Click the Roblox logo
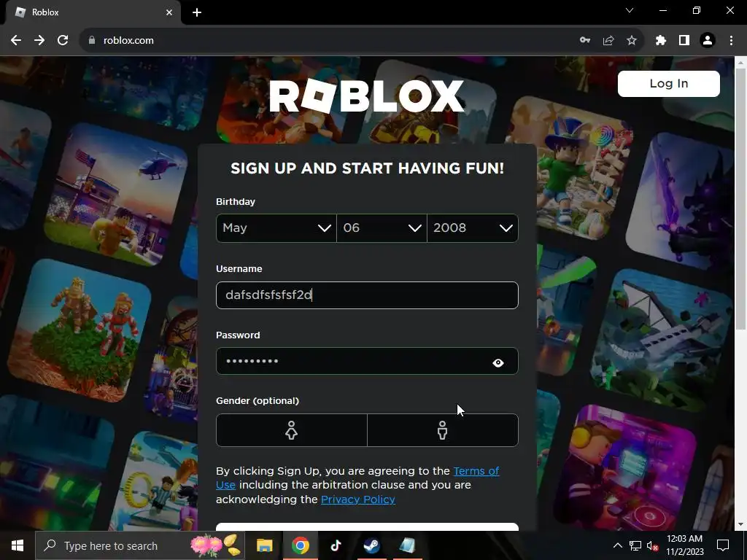 click(367, 96)
